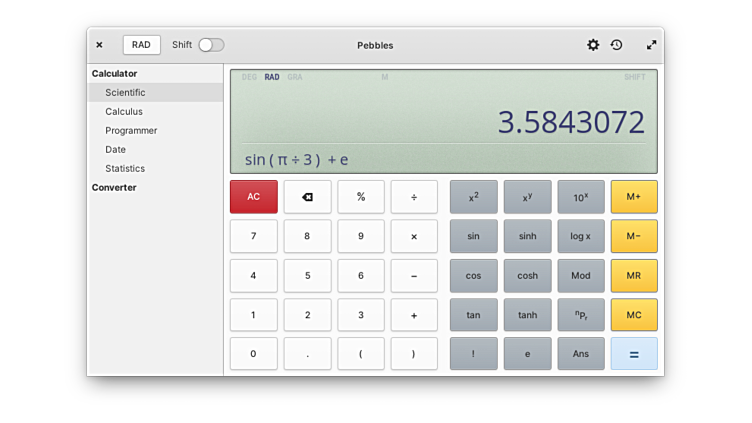Switch angle mode with RAD button
This screenshot has height=423, width=752.
pyautogui.click(x=141, y=45)
